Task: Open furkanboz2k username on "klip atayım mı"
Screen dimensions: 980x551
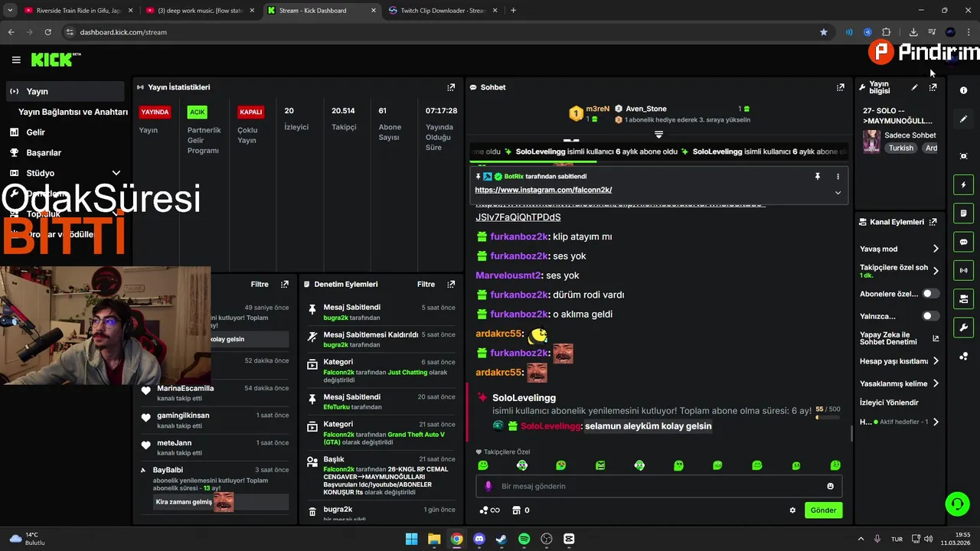Action: (x=519, y=236)
